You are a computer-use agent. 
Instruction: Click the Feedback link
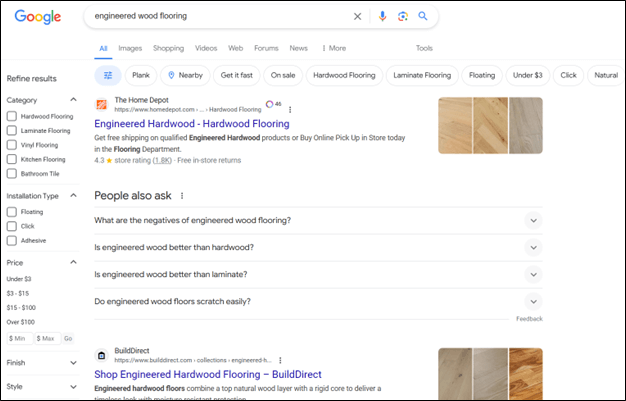pos(529,319)
